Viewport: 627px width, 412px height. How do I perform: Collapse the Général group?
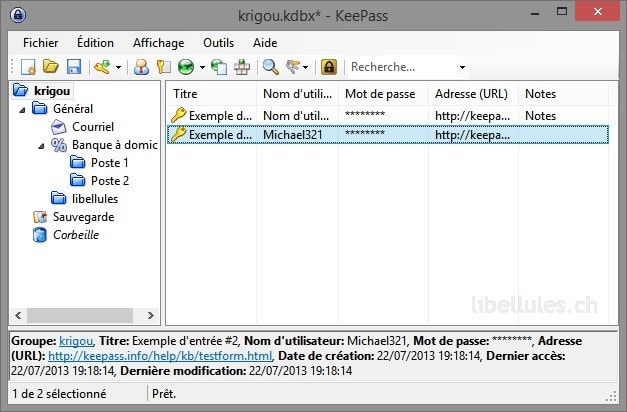22,109
